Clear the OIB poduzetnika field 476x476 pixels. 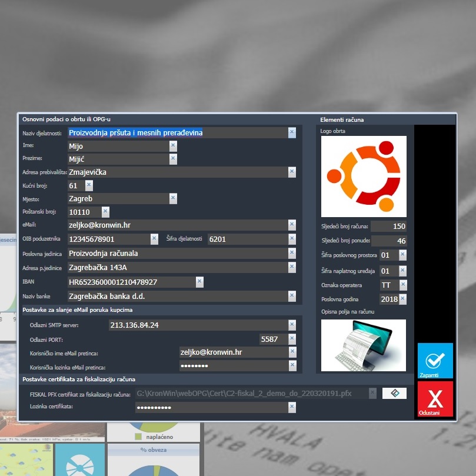point(154,239)
